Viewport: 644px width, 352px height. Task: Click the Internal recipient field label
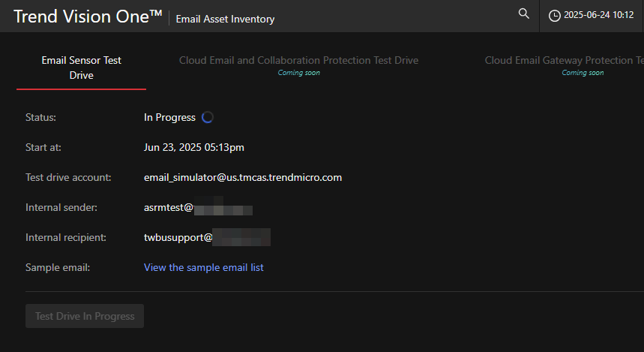[66, 237]
